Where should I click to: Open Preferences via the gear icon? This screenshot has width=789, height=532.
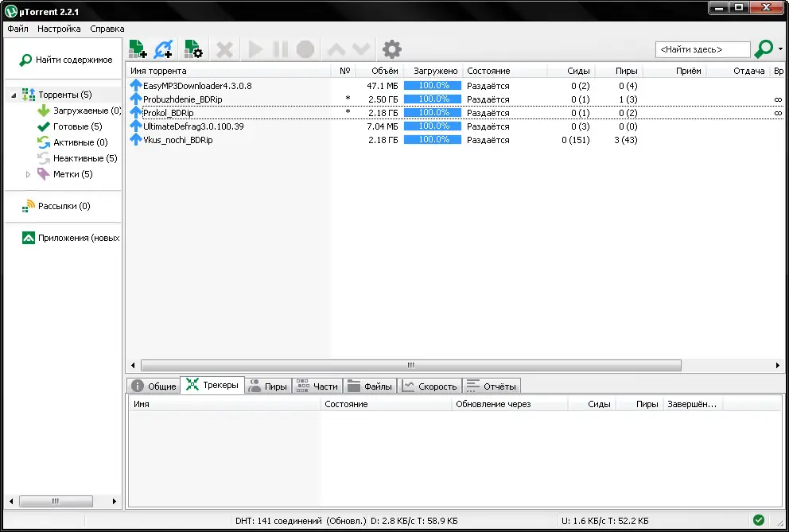click(x=391, y=49)
